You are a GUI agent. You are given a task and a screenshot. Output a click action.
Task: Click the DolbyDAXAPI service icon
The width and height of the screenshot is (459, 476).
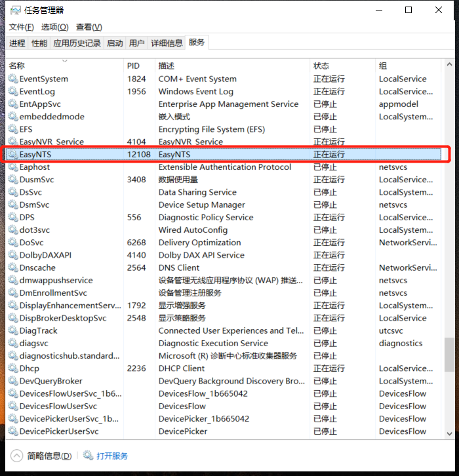[x=13, y=255]
